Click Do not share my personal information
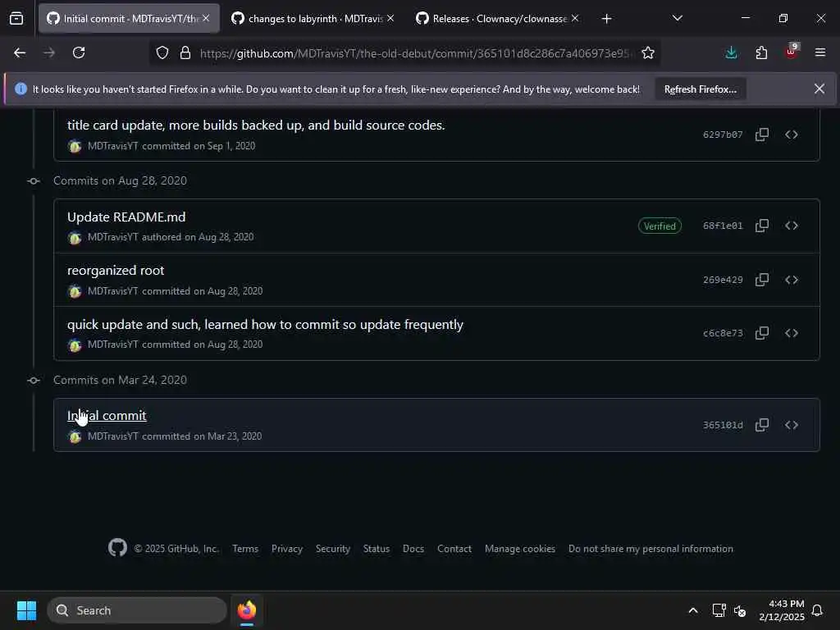 tap(651, 549)
